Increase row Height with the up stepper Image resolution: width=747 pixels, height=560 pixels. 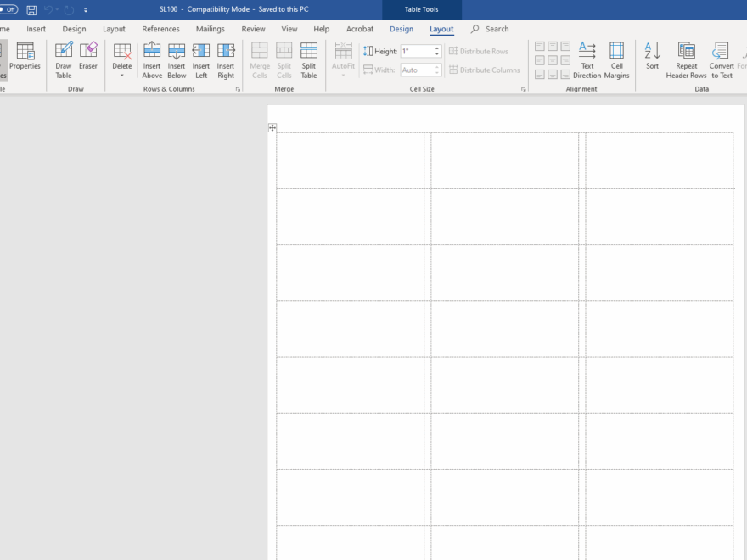coord(436,48)
